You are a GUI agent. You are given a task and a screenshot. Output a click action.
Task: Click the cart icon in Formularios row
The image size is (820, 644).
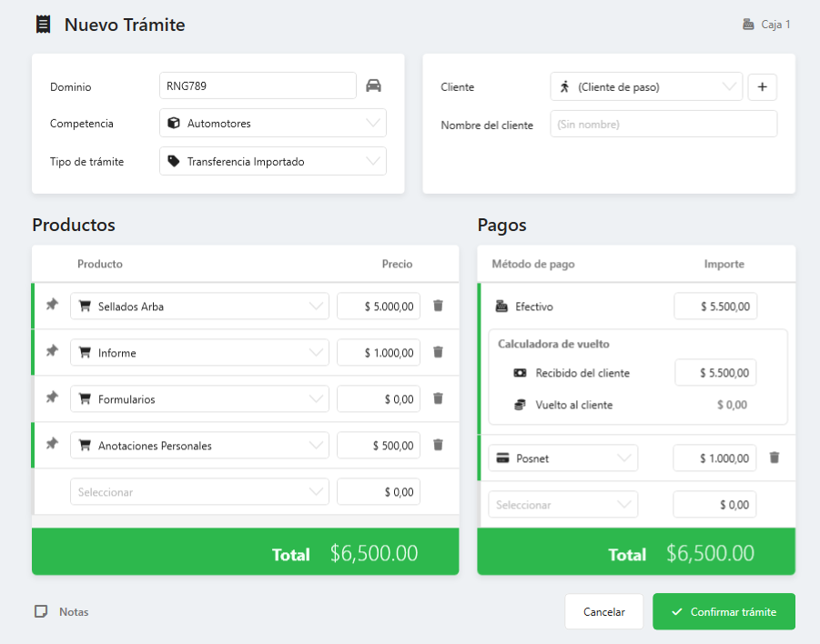click(x=85, y=398)
